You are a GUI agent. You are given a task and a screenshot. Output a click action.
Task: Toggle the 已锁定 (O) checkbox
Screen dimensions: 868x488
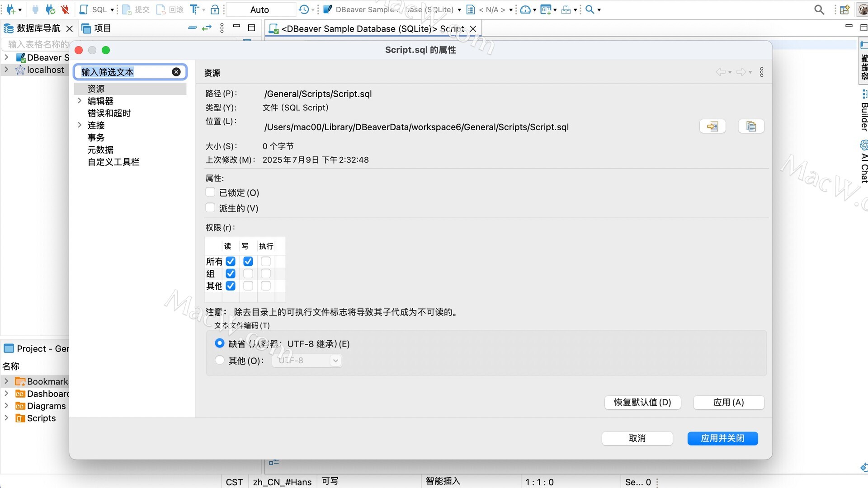(x=210, y=192)
